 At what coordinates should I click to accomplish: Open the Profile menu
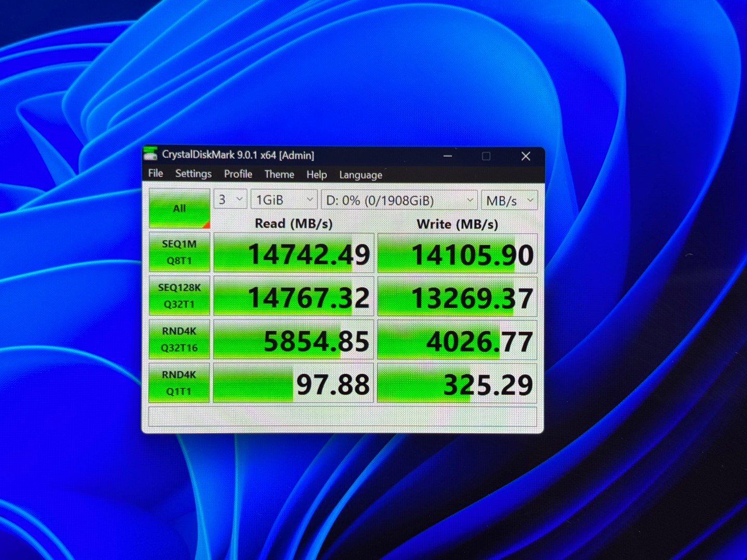(238, 174)
